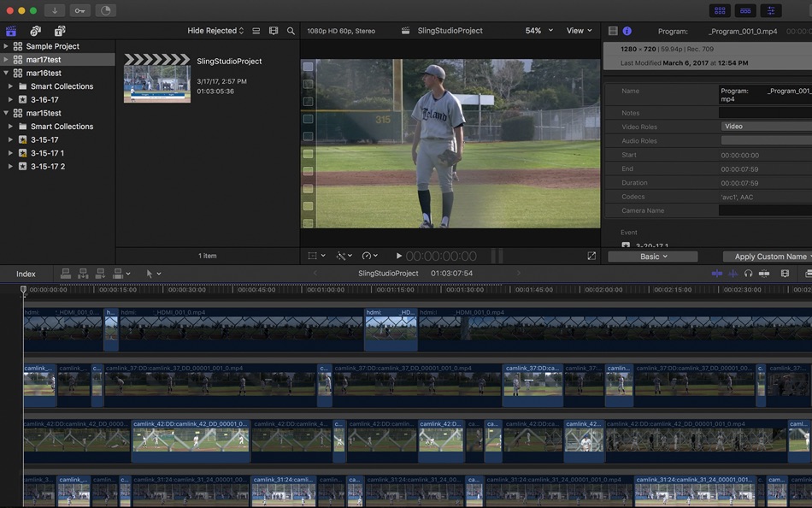
Task: Play the viewer video
Action: [x=399, y=256]
